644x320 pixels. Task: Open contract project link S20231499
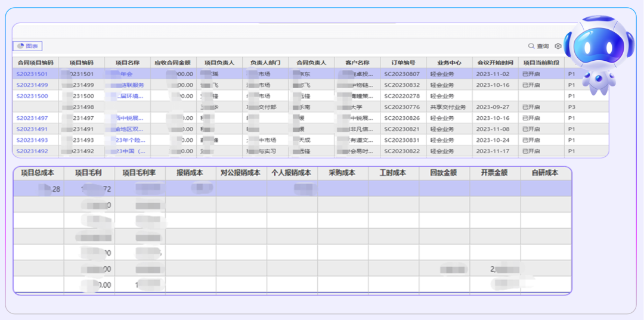(32, 85)
